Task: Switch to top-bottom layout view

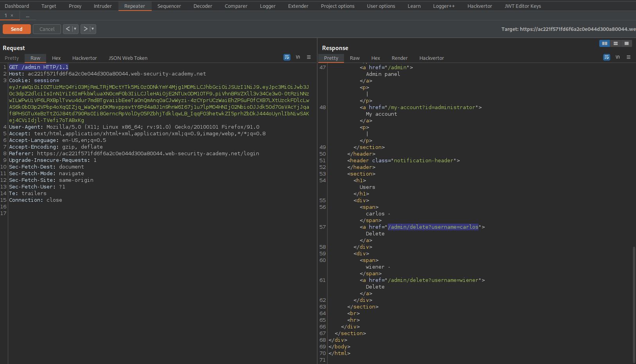Action: click(616, 43)
